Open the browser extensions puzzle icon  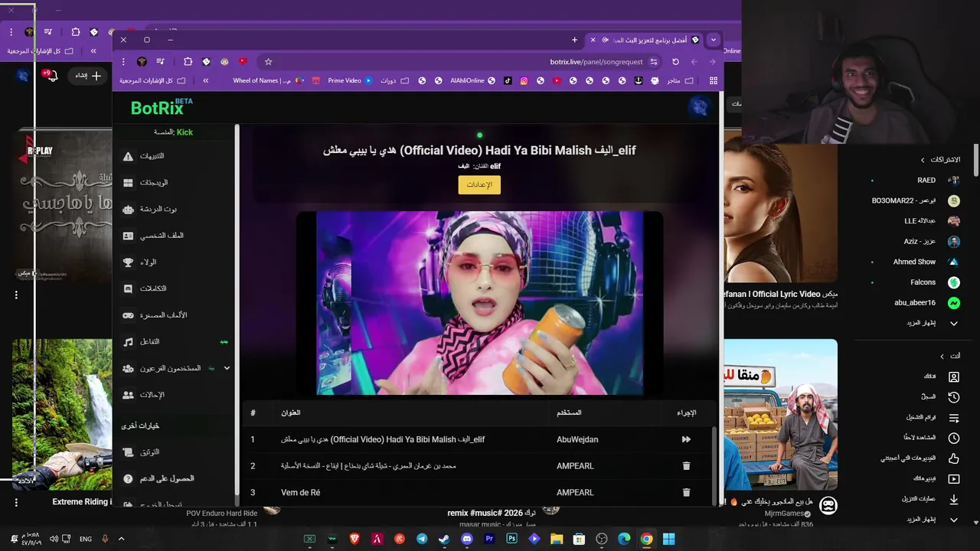188,62
